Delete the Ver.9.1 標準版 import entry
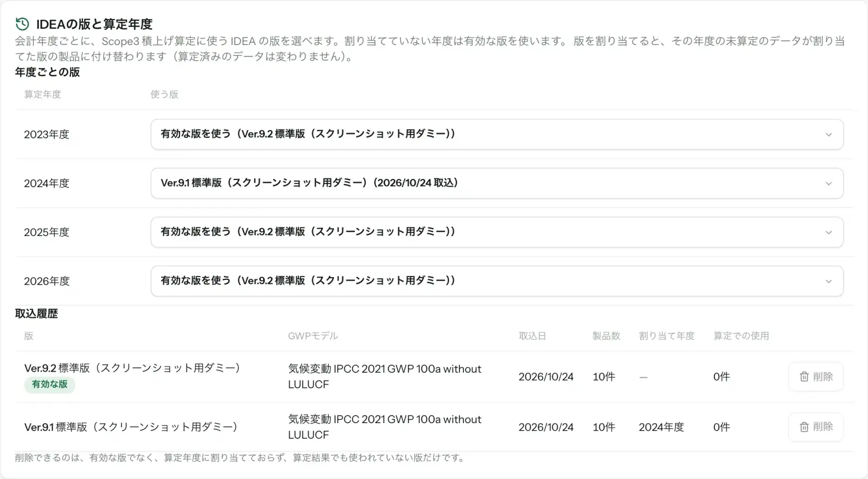This screenshot has height=479, width=868. click(x=816, y=427)
